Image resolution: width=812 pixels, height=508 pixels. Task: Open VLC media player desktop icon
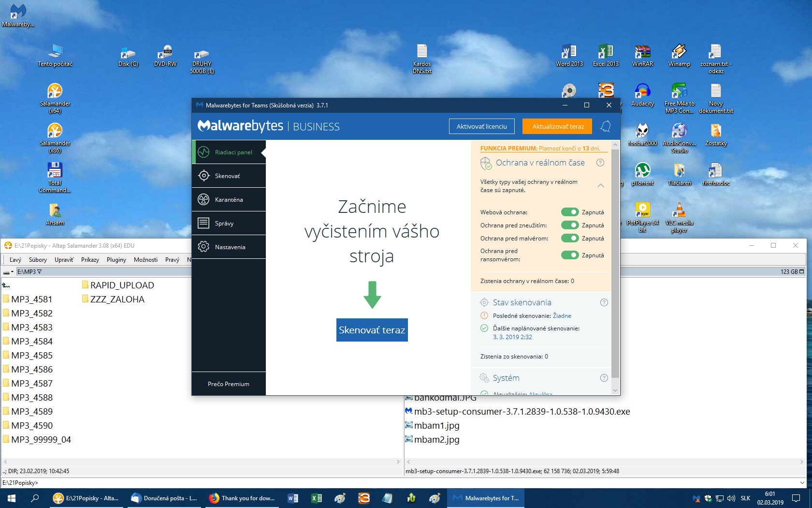[679, 217]
